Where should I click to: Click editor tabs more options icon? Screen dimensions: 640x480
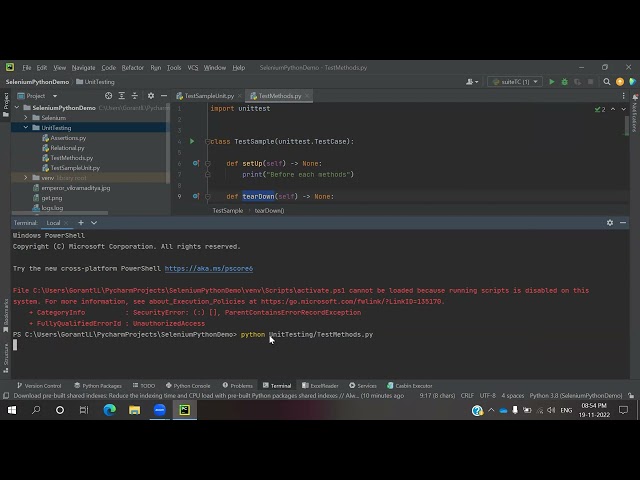(x=623, y=96)
